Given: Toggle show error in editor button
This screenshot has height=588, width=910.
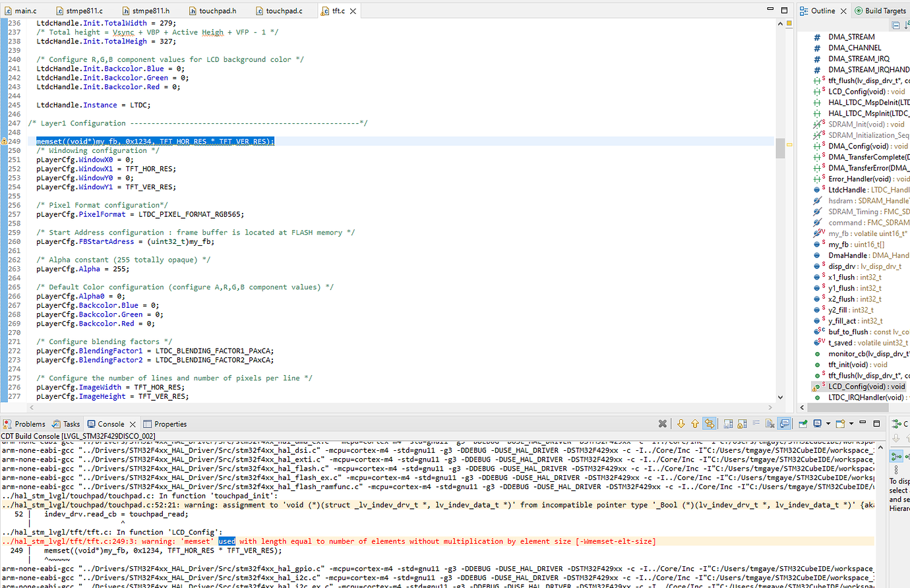Looking at the screenshot, I should click(710, 424).
